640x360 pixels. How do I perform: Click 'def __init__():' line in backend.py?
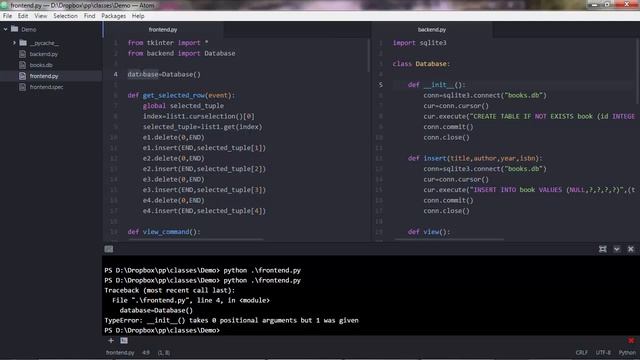click(437, 85)
